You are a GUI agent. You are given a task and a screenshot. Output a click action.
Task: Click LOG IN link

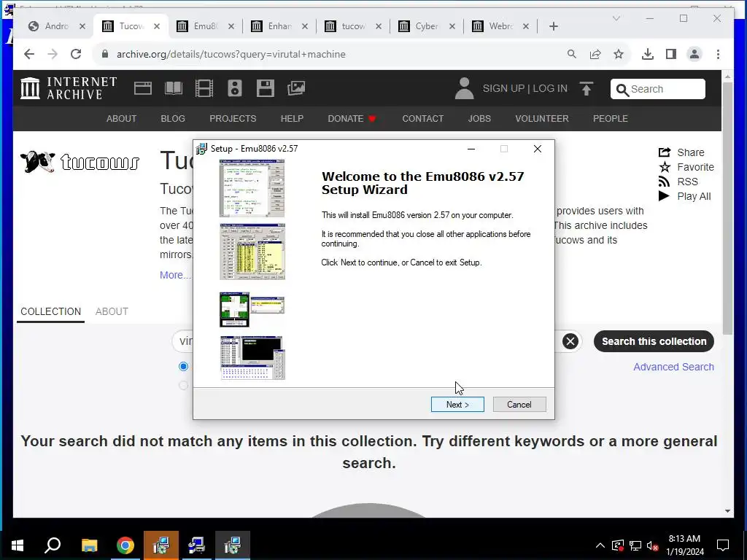click(550, 88)
